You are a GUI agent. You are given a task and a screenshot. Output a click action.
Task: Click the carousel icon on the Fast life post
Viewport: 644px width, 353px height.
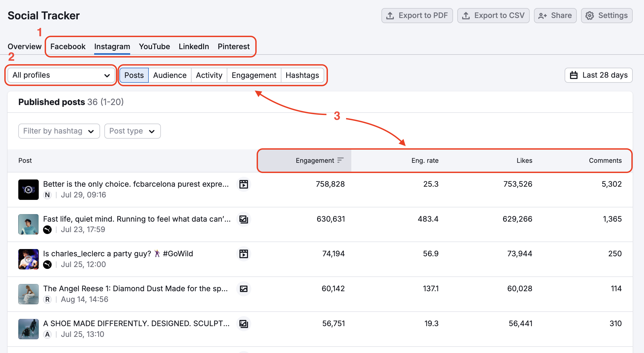pyautogui.click(x=243, y=219)
